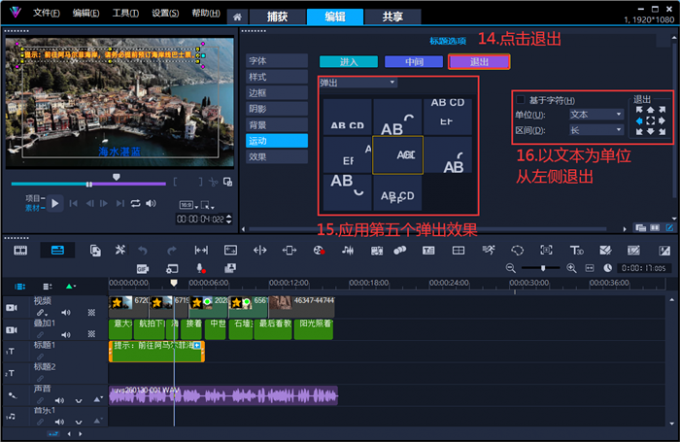Zoom in the timeline
This screenshot has width=680, height=442.
[572, 268]
